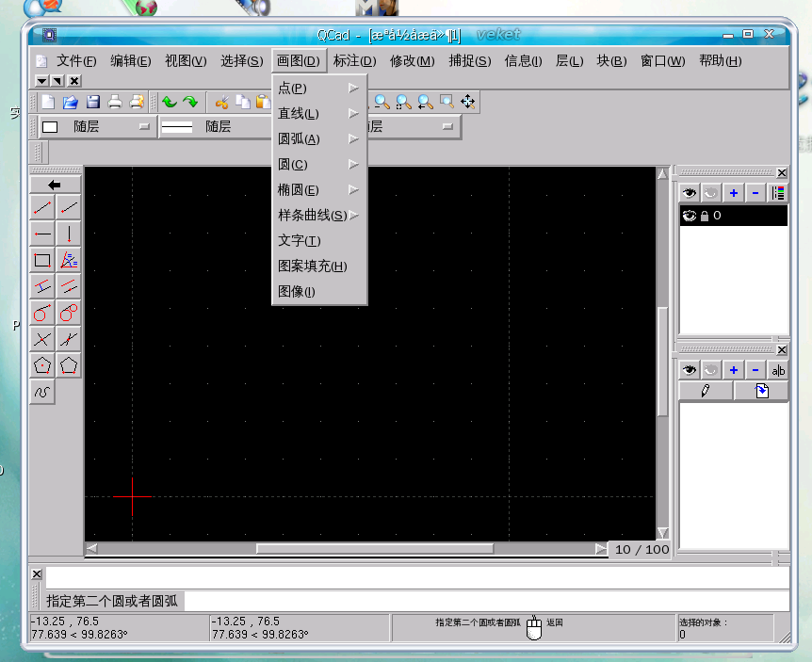
Task: Click the zoom window icon
Action: click(447, 102)
